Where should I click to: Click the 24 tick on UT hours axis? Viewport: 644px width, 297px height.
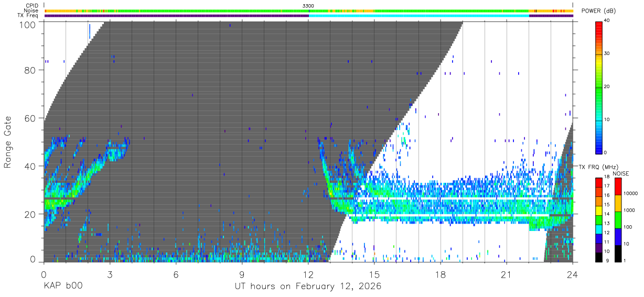click(573, 273)
